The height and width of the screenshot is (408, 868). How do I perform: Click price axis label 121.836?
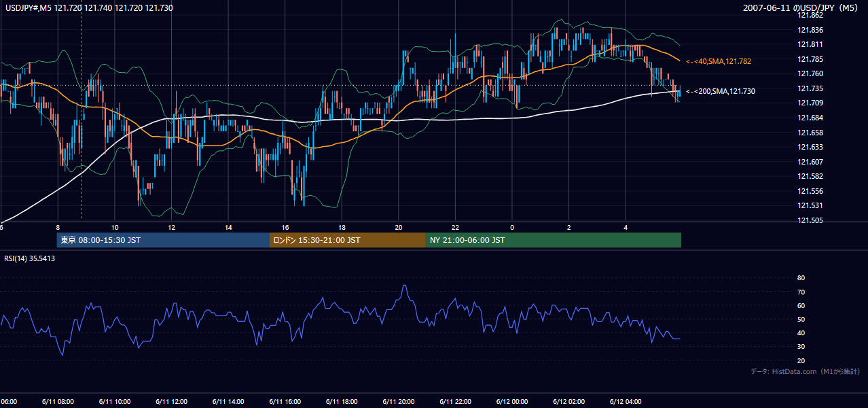click(x=810, y=30)
